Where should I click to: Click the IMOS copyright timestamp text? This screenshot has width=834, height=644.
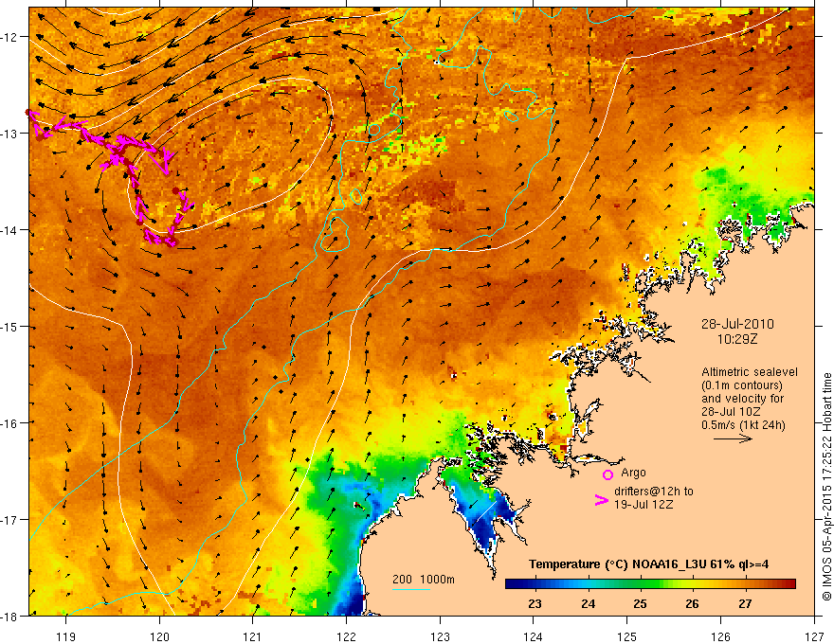click(826, 488)
